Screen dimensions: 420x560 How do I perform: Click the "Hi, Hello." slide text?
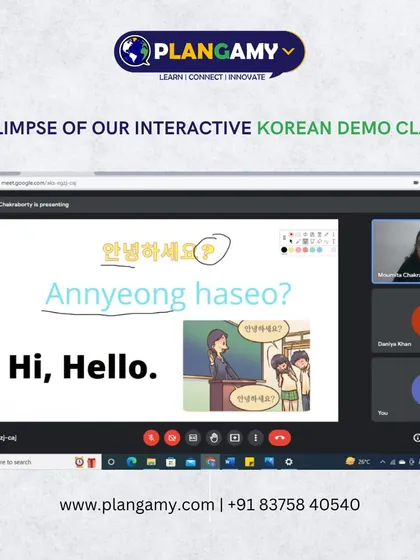coord(83,367)
